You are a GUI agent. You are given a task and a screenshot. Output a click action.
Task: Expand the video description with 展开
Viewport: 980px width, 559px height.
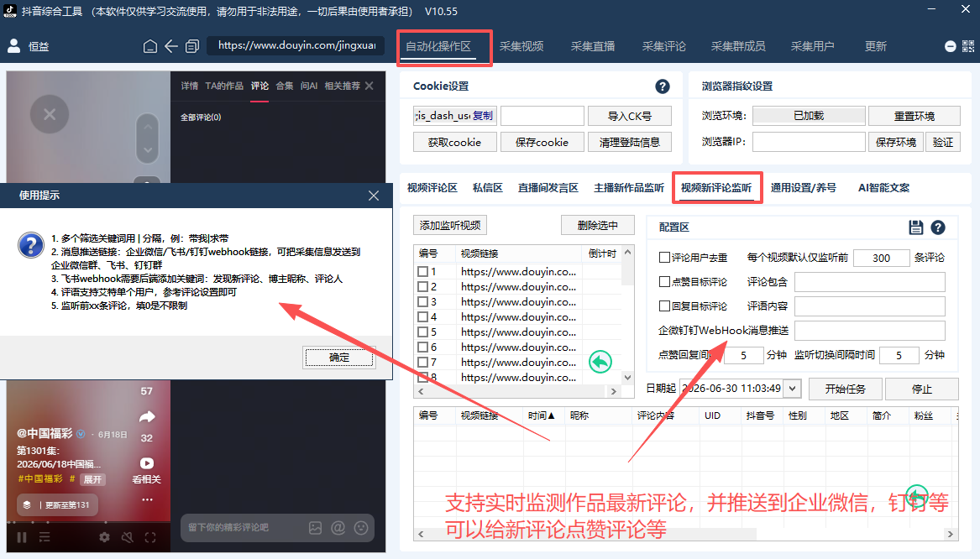tap(92, 479)
